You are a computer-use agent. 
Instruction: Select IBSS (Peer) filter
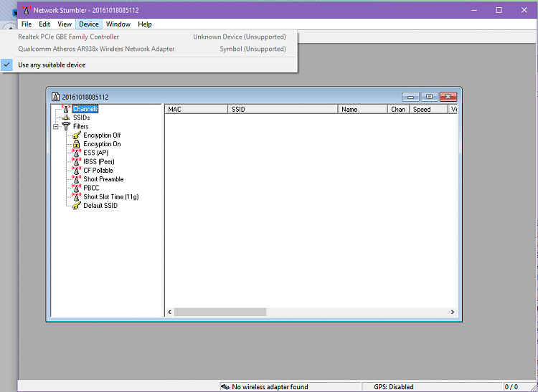(x=99, y=162)
